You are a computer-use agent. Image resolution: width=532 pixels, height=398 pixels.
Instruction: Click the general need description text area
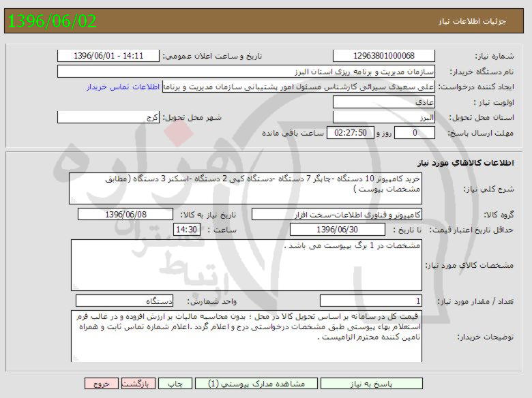tap(246, 188)
